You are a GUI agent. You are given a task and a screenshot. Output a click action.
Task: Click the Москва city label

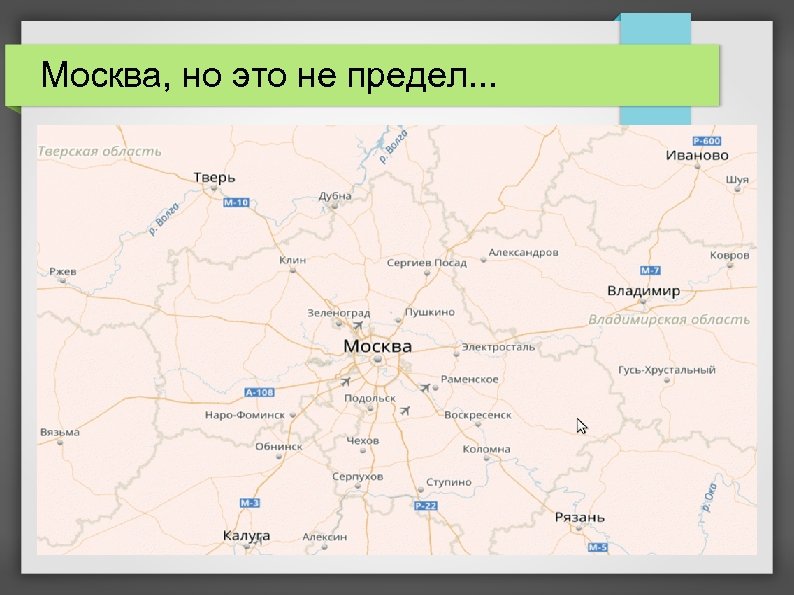378,346
